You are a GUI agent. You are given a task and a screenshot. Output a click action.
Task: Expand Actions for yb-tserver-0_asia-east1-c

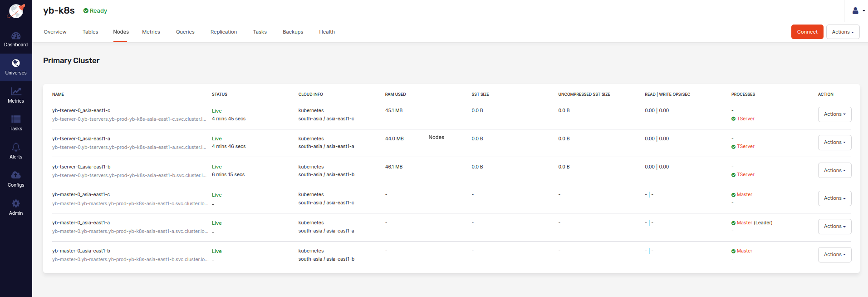834,114
